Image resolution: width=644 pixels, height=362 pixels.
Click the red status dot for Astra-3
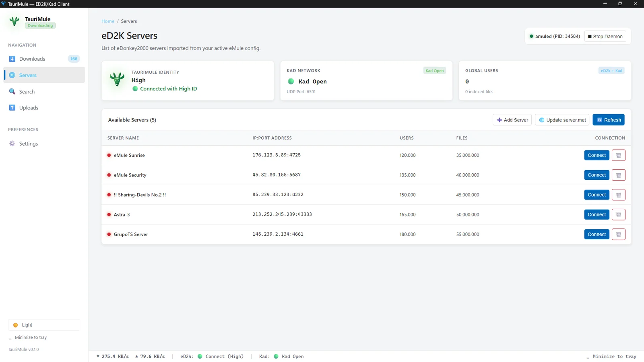tap(109, 214)
